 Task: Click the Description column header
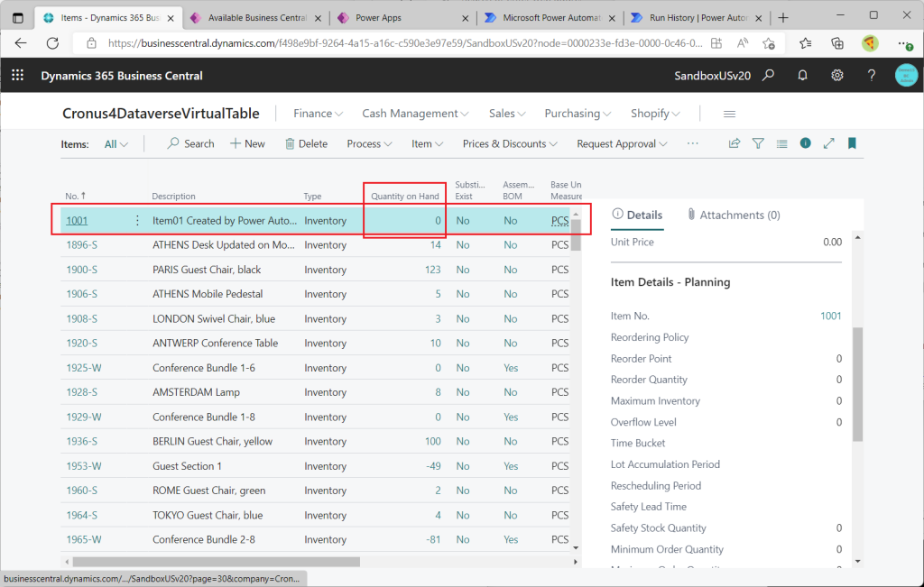pos(173,196)
